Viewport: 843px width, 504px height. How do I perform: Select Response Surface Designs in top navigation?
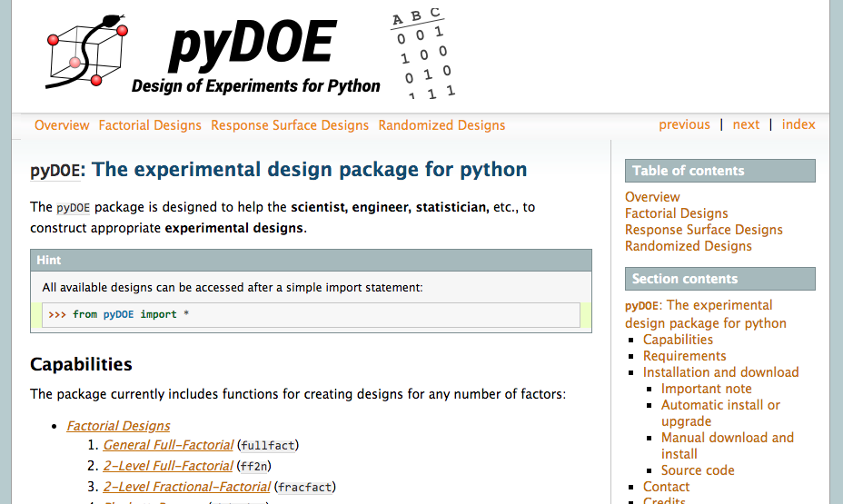pos(290,125)
